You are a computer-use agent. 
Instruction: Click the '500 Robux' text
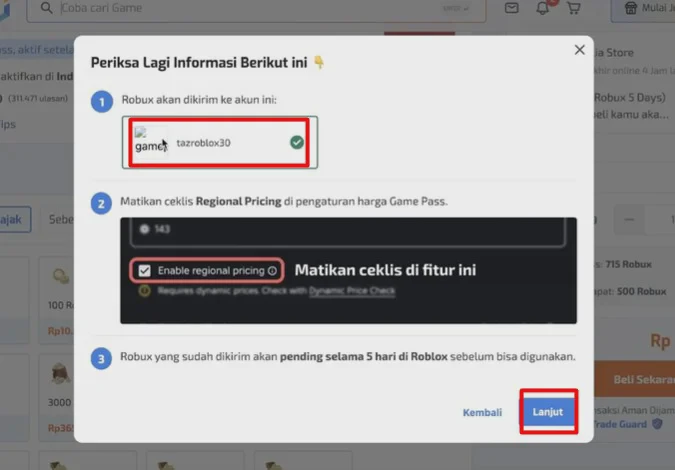coord(641,291)
